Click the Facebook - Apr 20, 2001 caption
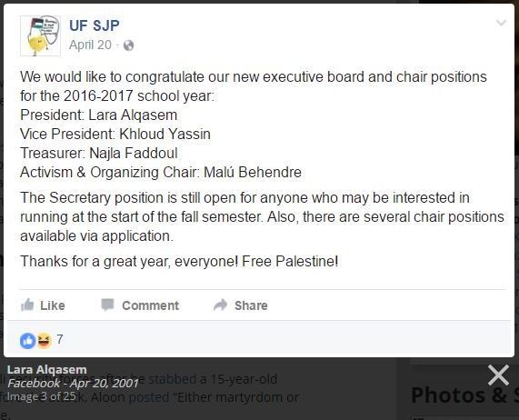The image size is (519, 420). (73, 384)
